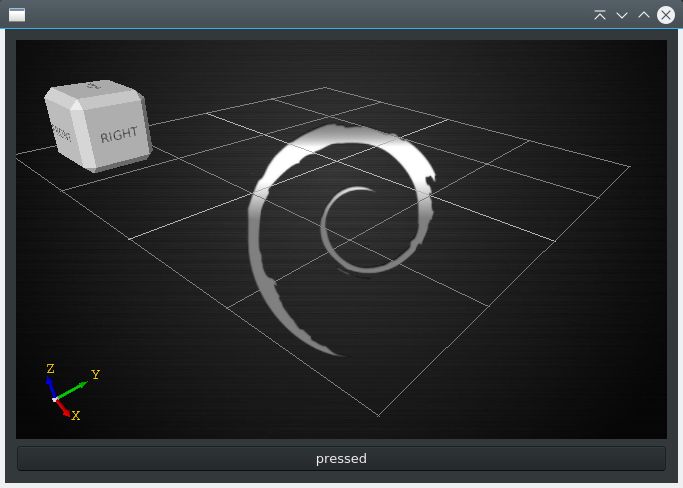
Task: Click the keep-above button in the title bar
Action: pyautogui.click(x=600, y=15)
